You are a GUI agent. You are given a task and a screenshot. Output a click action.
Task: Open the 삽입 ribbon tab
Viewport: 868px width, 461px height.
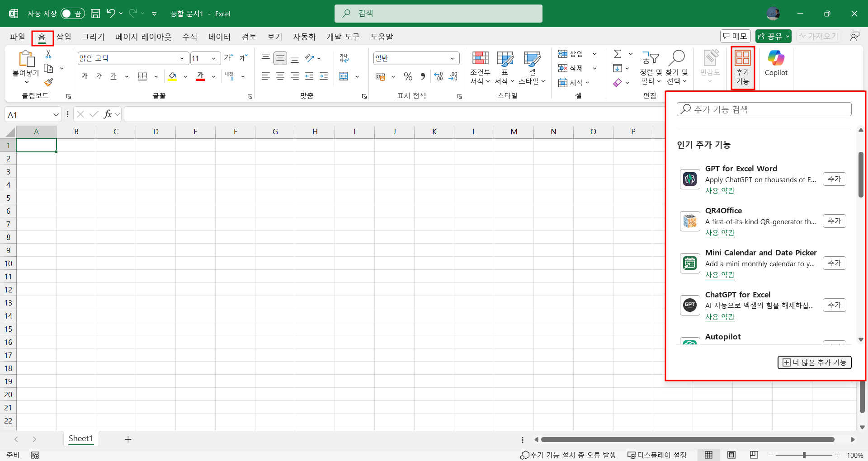[x=64, y=37]
